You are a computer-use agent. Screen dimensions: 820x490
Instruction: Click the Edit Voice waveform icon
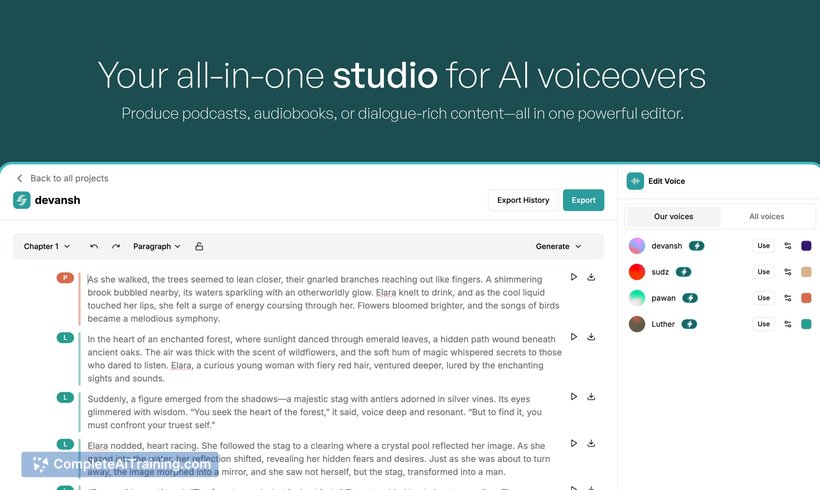pos(635,181)
